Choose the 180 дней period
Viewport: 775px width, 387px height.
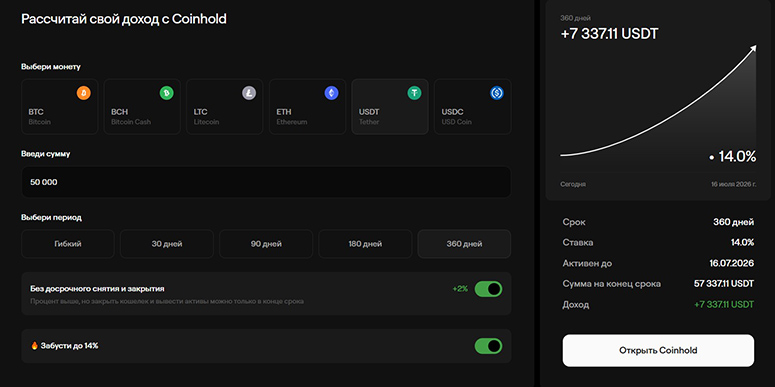365,244
